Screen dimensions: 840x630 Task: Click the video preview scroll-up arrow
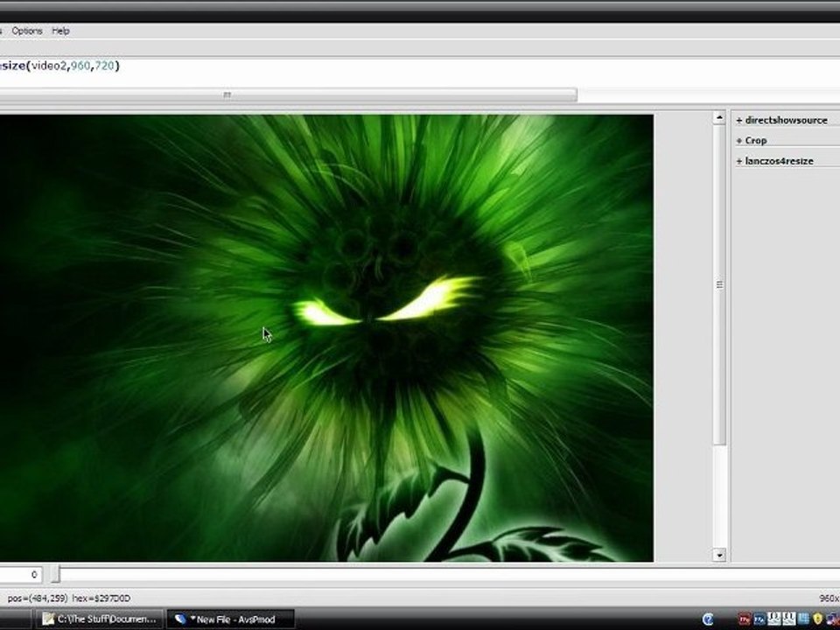click(x=719, y=118)
